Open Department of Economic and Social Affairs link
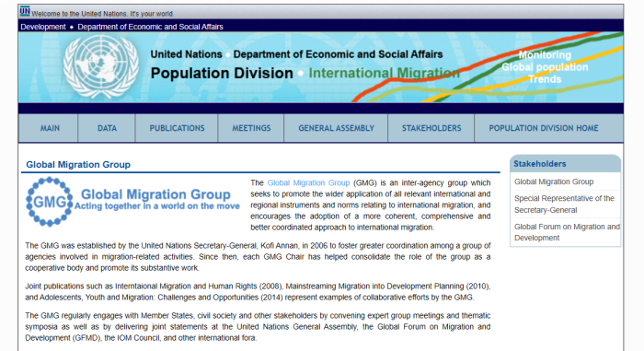 click(x=150, y=27)
